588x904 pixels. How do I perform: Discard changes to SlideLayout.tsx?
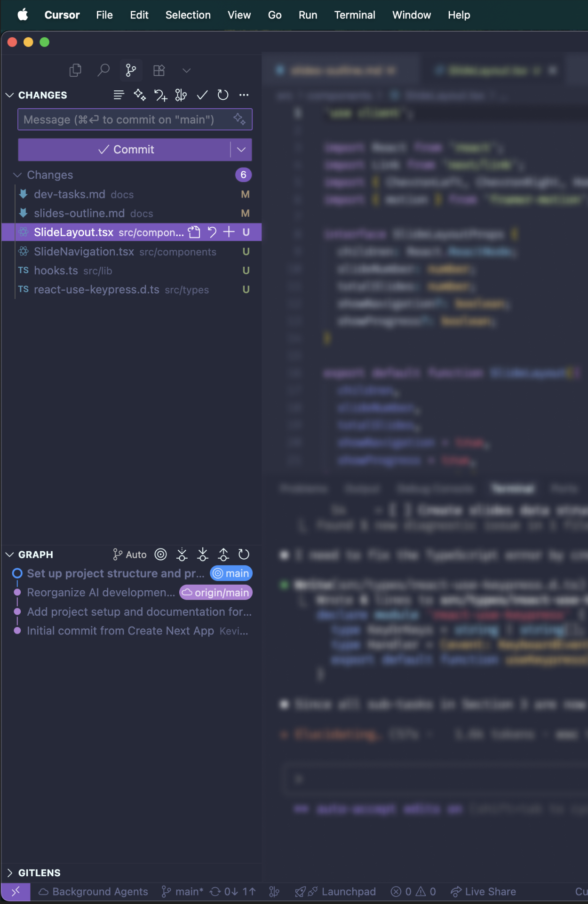point(212,232)
